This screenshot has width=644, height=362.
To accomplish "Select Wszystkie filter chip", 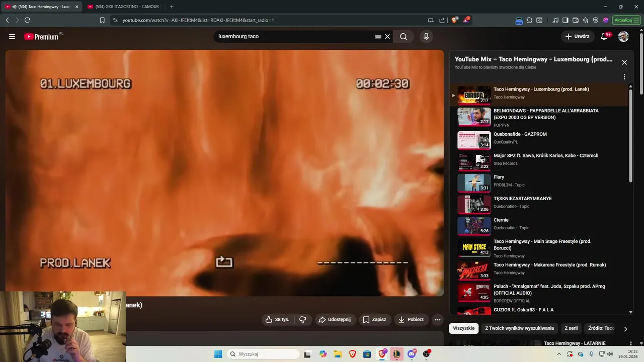I will click(x=463, y=328).
